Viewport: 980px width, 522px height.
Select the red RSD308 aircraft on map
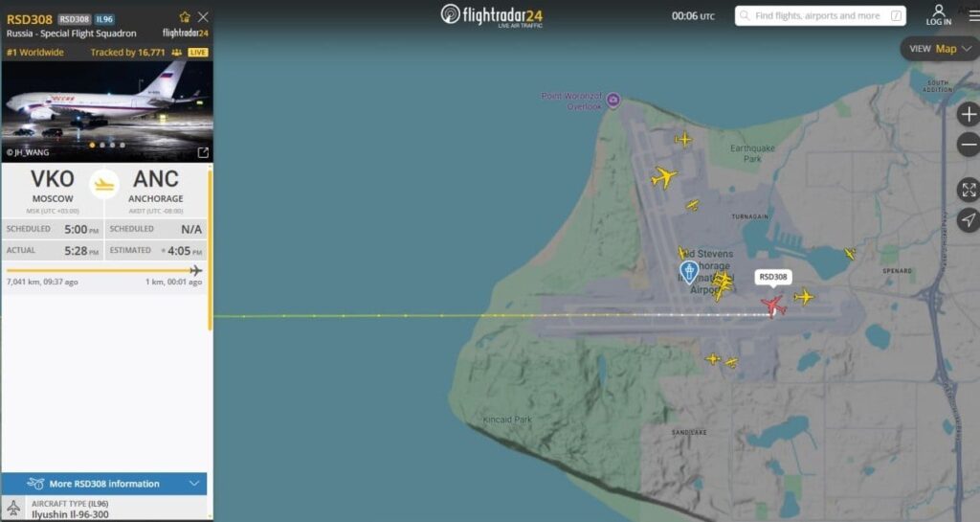pyautogui.click(x=773, y=306)
